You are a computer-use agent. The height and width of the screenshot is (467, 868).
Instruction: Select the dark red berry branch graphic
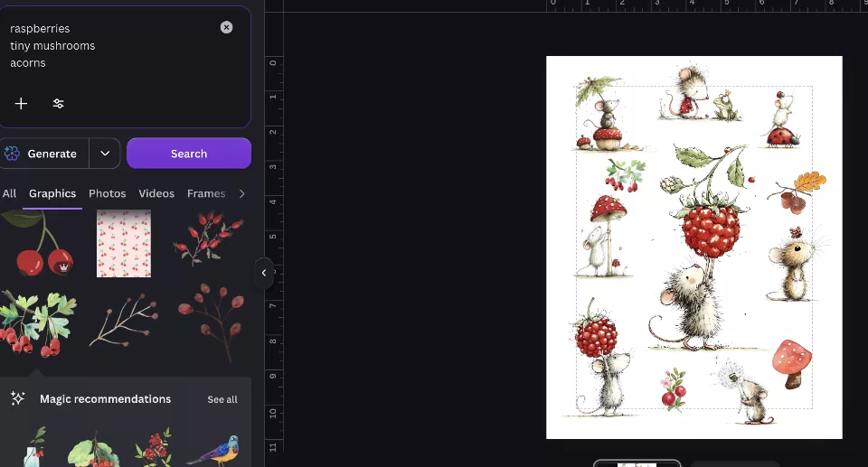212,322
